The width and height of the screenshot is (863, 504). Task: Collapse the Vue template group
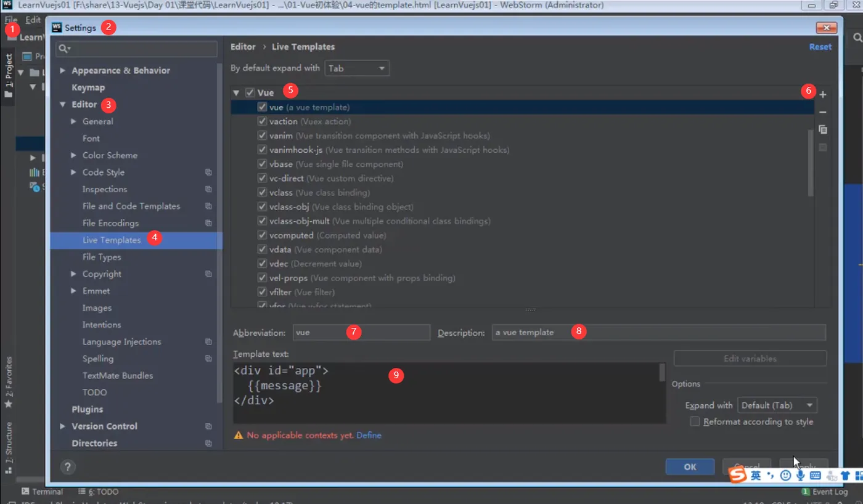236,93
